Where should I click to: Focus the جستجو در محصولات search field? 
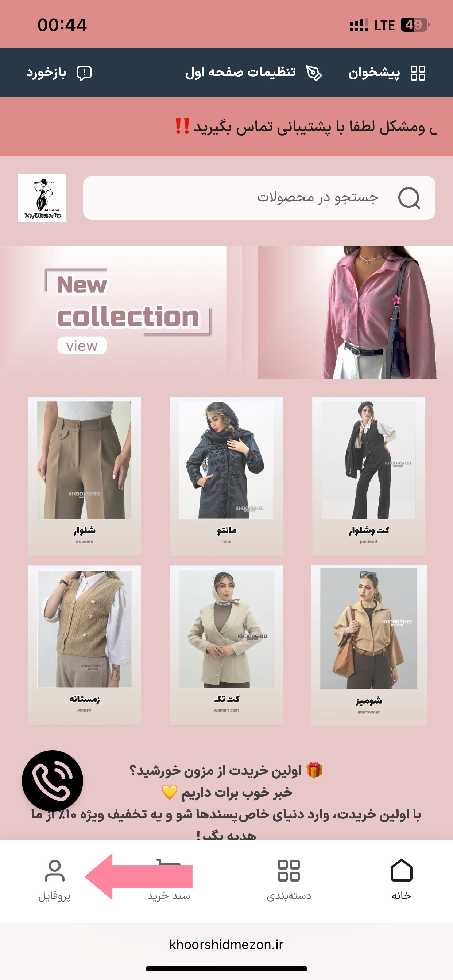point(259,198)
